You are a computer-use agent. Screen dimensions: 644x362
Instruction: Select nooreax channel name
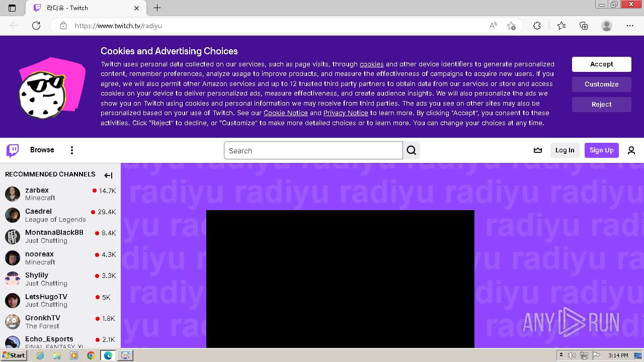tap(39, 254)
